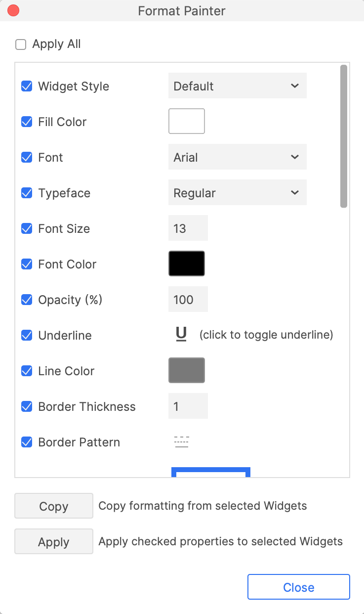This screenshot has height=614, width=364.
Task: Disable the Font Size checkbox
Action: 26,228
